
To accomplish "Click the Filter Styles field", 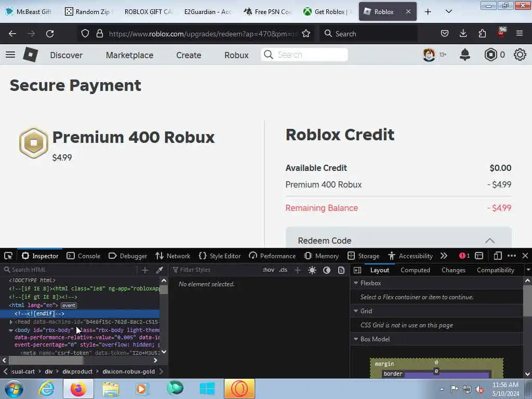I will pos(215,270).
